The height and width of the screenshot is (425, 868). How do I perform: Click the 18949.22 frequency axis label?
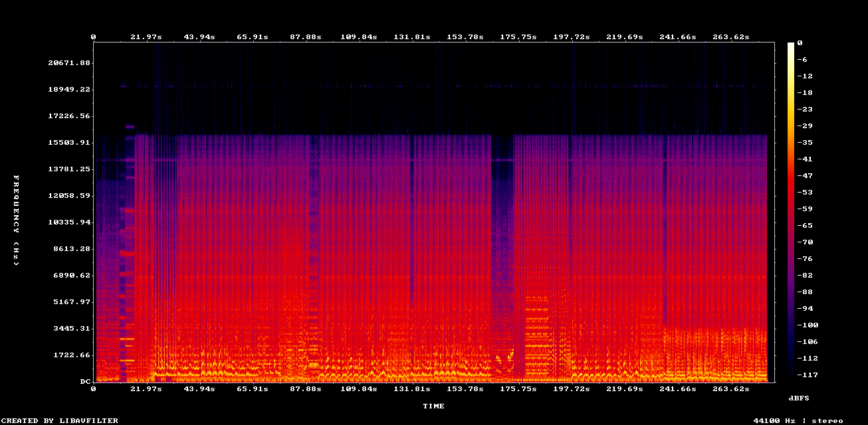[x=68, y=89]
